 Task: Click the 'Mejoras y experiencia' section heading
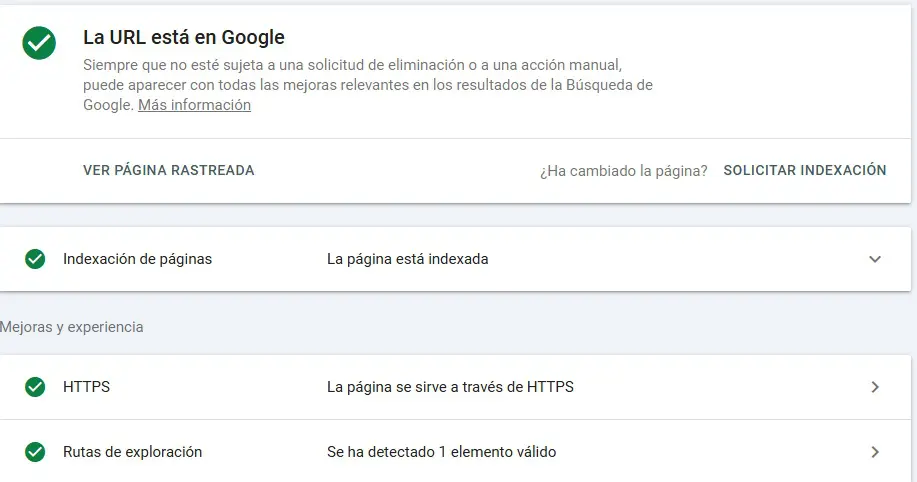coord(72,327)
